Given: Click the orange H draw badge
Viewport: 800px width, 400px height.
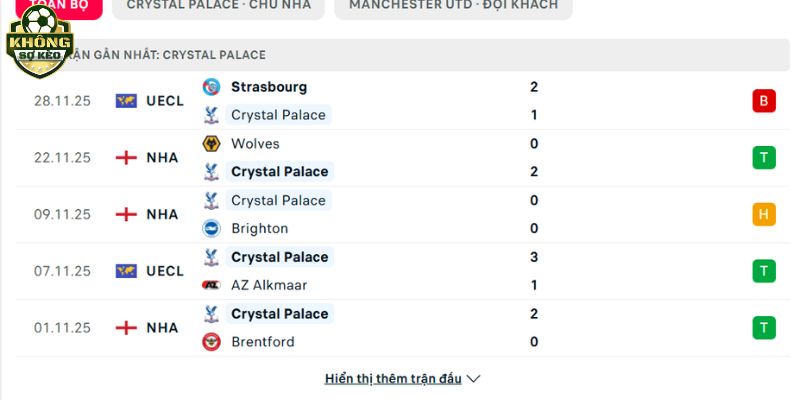Looking at the screenshot, I should [764, 214].
